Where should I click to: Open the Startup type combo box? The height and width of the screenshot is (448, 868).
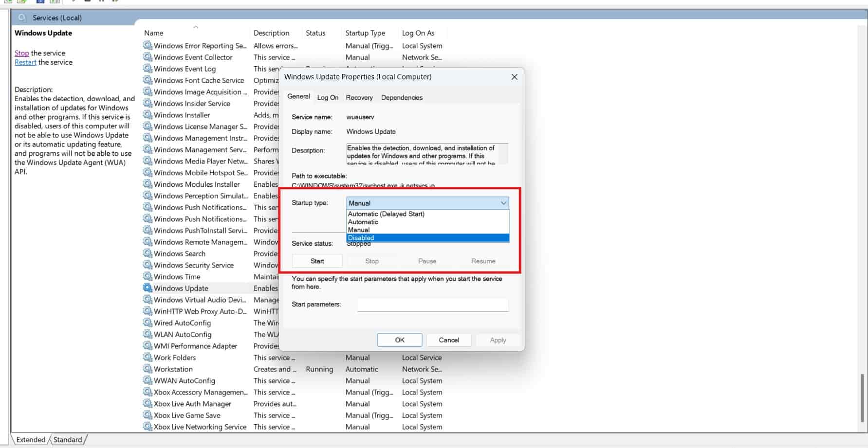(x=427, y=203)
